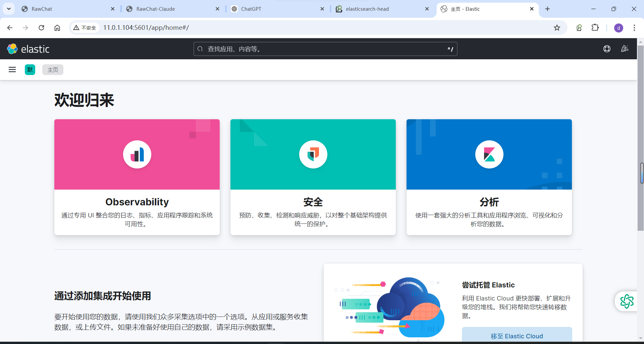Image resolution: width=644 pixels, height=344 pixels.
Task: Open the help menu lifebuoy icon
Action: (607, 49)
